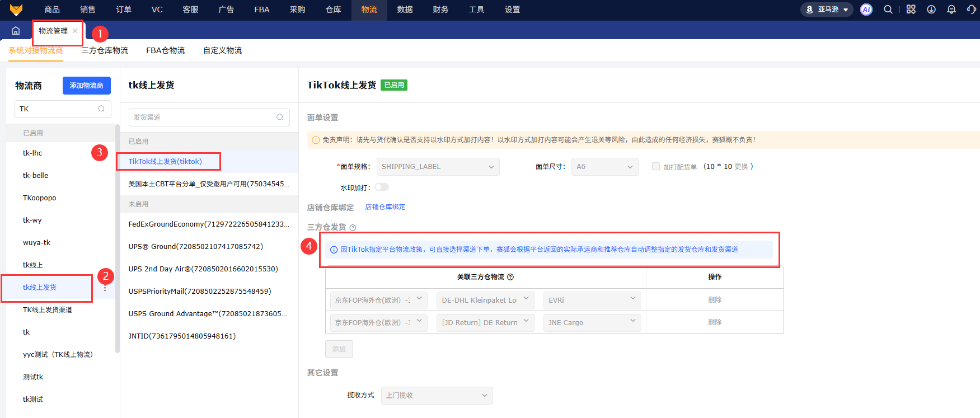
Task: Open more options for tk线上发货
Action: point(105,288)
